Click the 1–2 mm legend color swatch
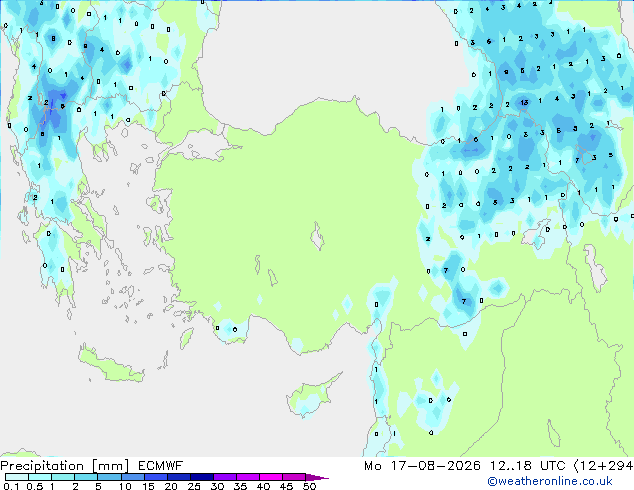 tap(63, 477)
